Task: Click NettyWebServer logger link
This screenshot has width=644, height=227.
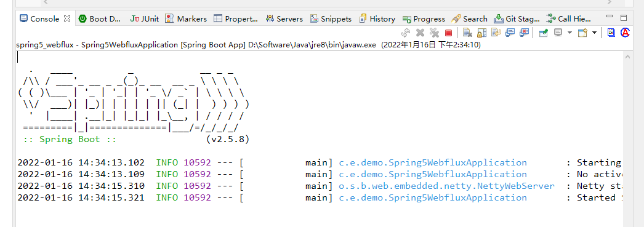Action: pos(446,186)
